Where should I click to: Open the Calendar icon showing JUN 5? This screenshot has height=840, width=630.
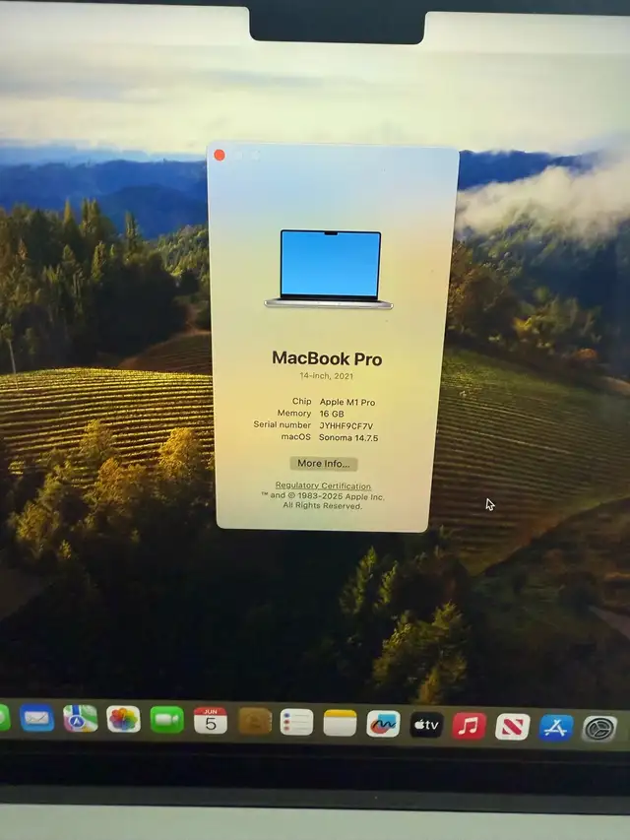click(211, 721)
